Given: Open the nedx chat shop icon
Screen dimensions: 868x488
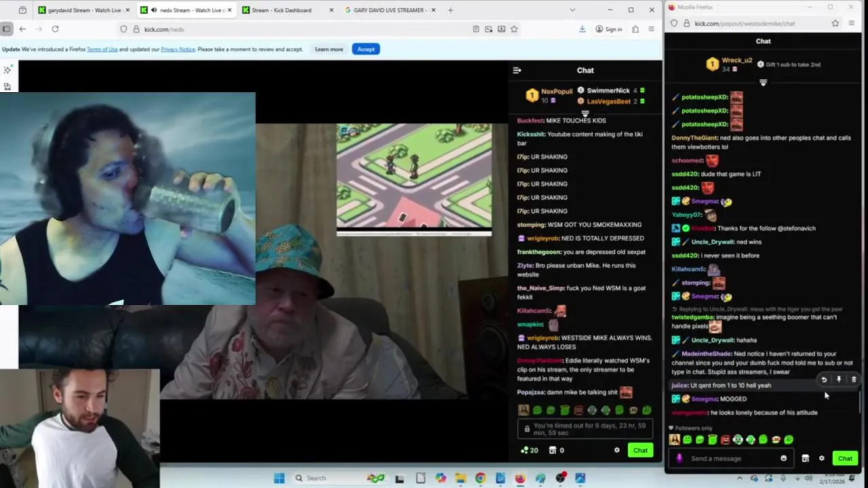Looking at the screenshot, I should 552,451.
